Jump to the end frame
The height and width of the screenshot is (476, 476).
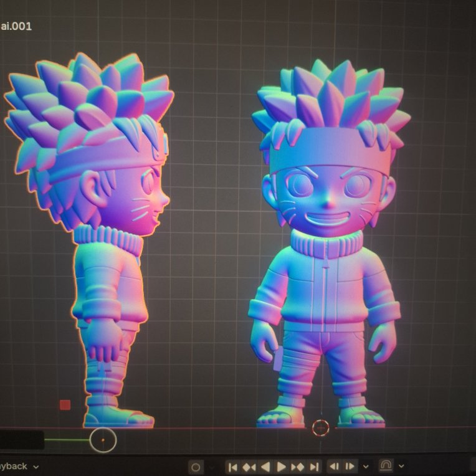314,467
